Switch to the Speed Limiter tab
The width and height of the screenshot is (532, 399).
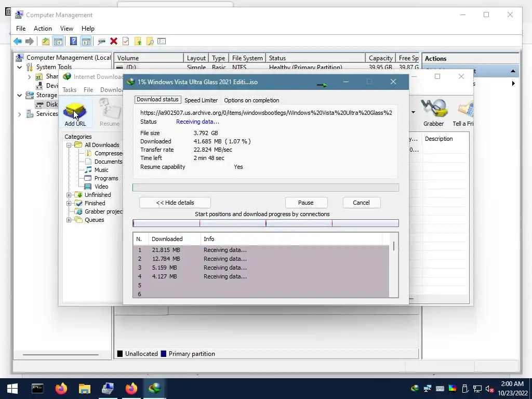tap(201, 100)
